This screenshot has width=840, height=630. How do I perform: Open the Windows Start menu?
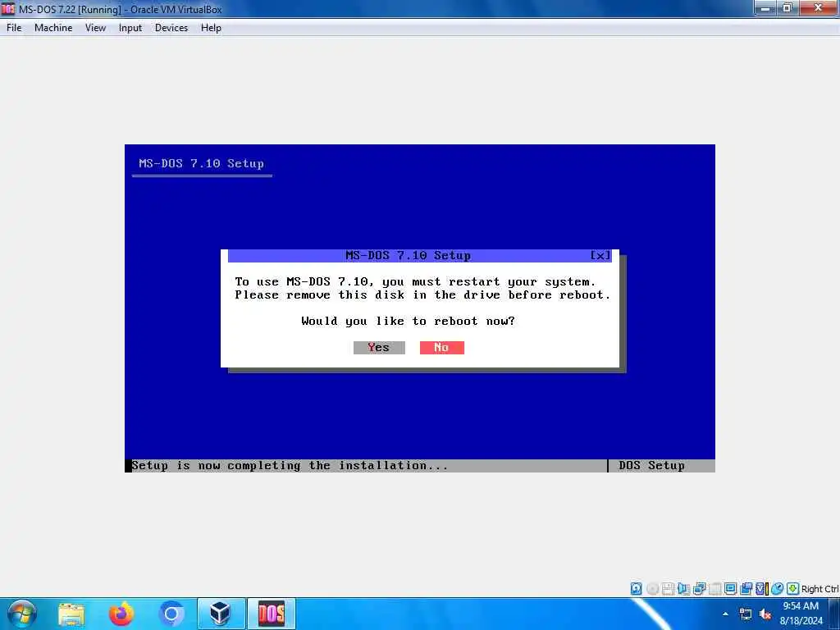pos(22,614)
